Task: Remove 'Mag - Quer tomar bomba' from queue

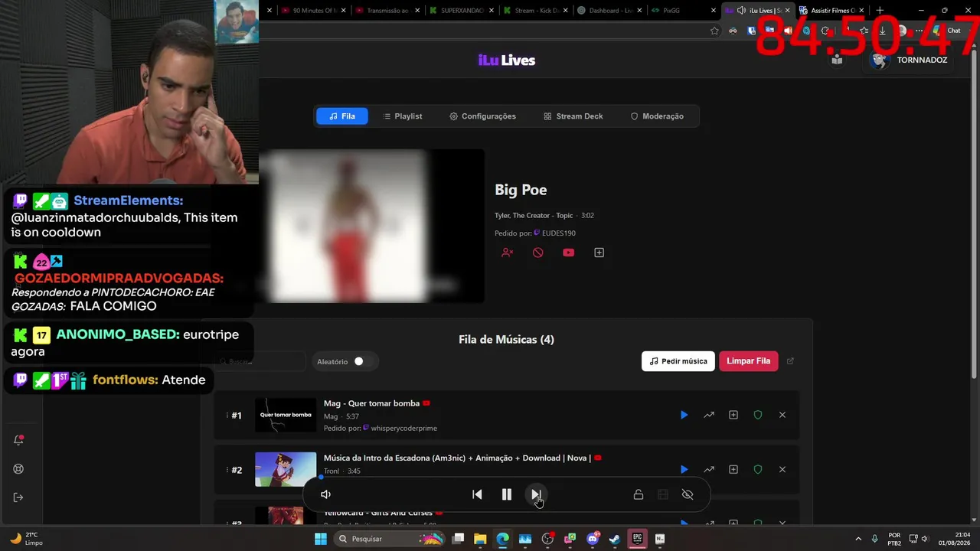Action: click(782, 415)
